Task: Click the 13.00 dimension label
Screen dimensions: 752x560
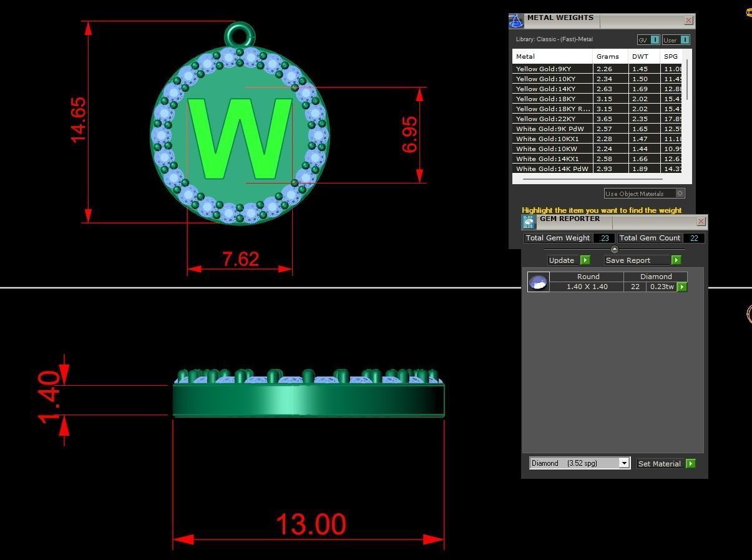Action: (x=310, y=524)
